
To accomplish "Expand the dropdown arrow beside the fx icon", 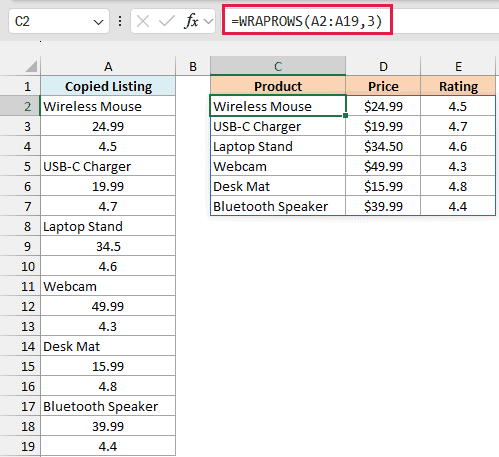I will (208, 22).
